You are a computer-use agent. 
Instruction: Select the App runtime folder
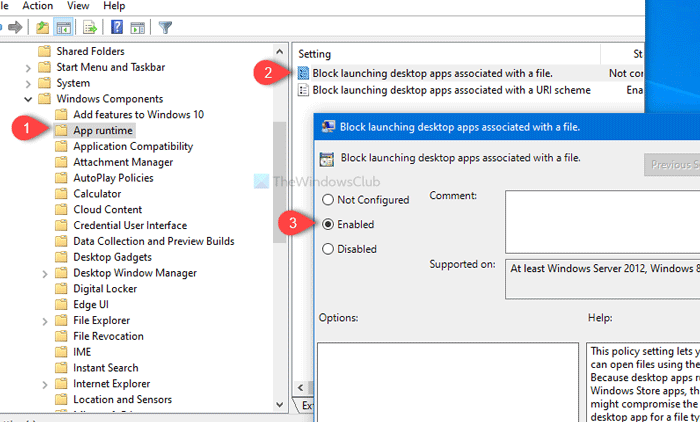pos(103,130)
